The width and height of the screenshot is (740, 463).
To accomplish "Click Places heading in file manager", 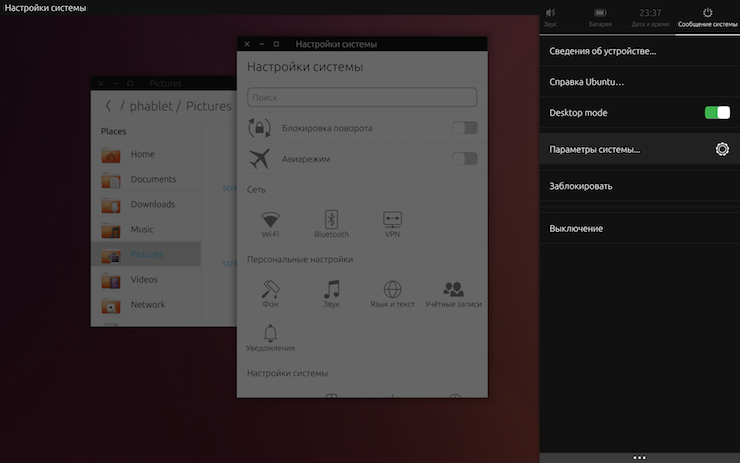I will (x=113, y=131).
